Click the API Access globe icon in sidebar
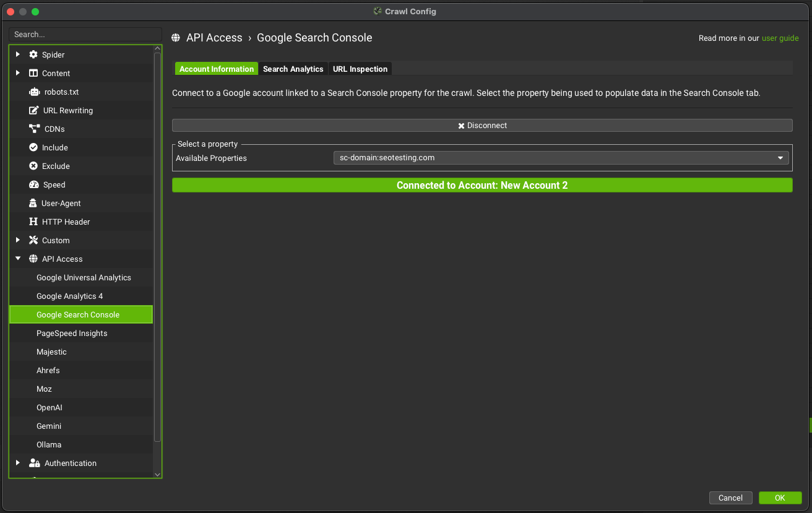This screenshot has width=812, height=513. 33,259
